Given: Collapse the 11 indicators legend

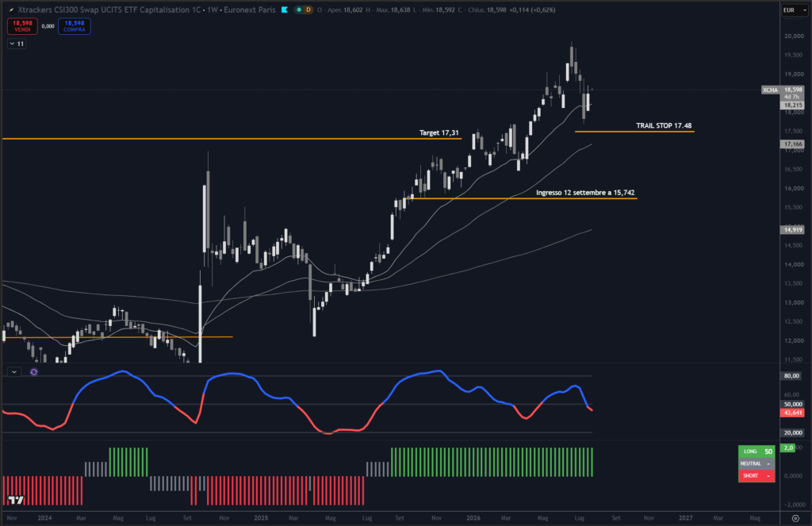Looking at the screenshot, I should pyautogui.click(x=17, y=44).
